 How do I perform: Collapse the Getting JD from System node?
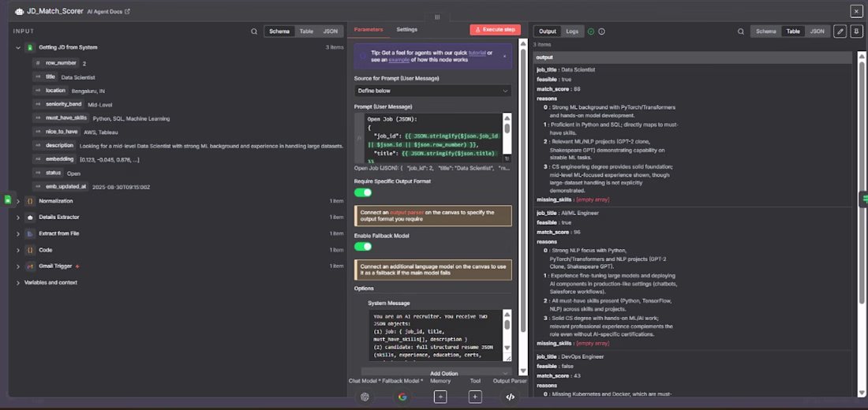(17, 47)
